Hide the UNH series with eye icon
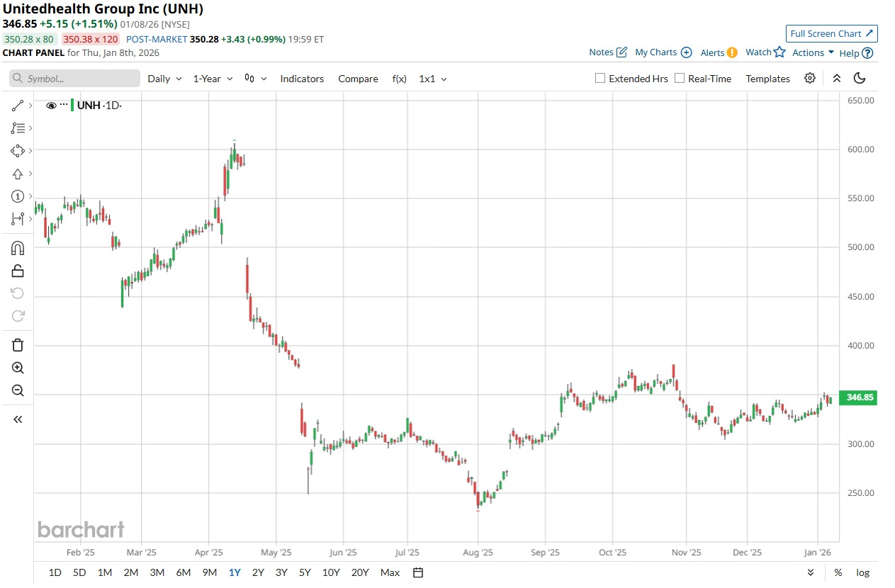 pyautogui.click(x=51, y=106)
